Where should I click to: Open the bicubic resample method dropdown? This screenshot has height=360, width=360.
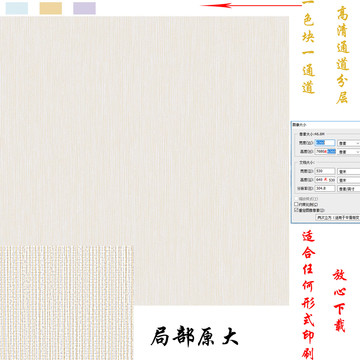[x=338, y=217]
